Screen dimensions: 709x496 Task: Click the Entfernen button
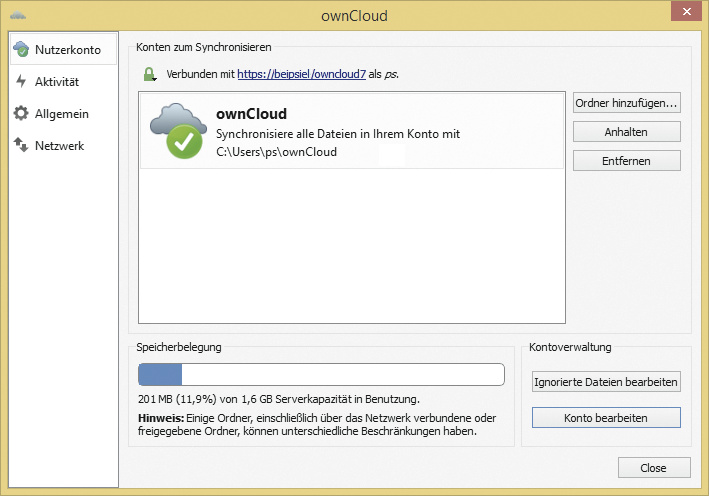626,160
